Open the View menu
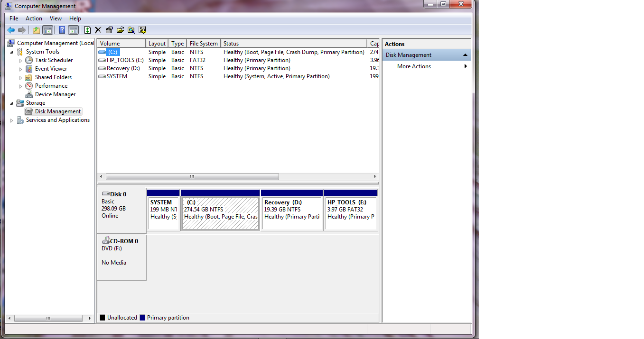This screenshot has width=644, height=339. pyautogui.click(x=56, y=18)
